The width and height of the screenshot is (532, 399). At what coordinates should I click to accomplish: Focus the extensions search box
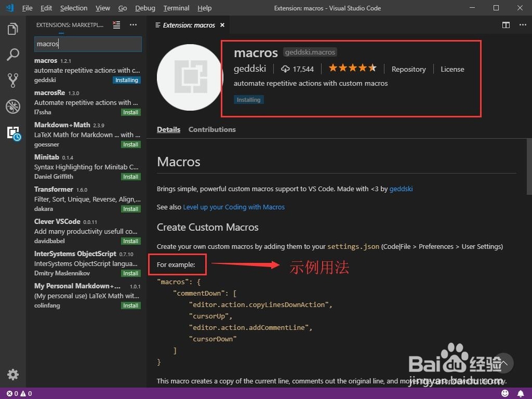tap(88, 44)
